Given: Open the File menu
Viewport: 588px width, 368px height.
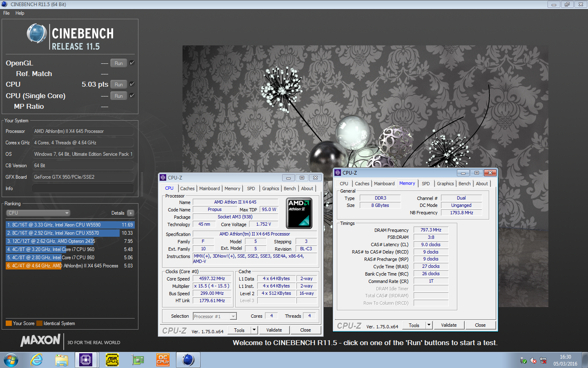Looking at the screenshot, I should 7,13.
